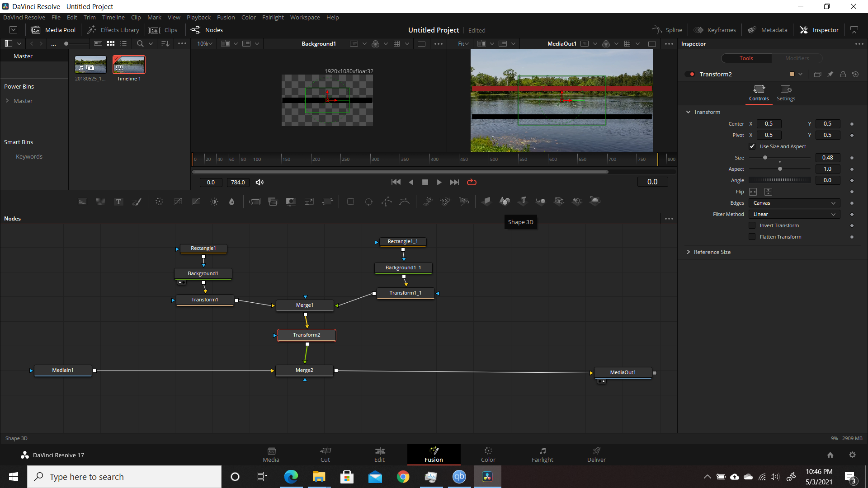
Task: Add a BSpline mask from toolbar
Action: click(x=405, y=202)
